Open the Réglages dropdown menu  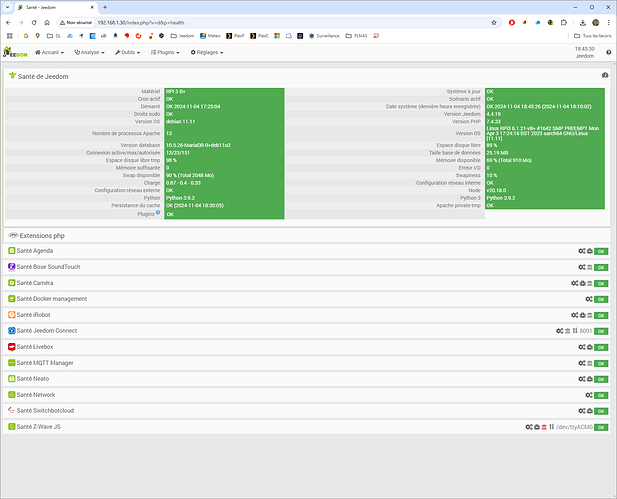(x=207, y=52)
